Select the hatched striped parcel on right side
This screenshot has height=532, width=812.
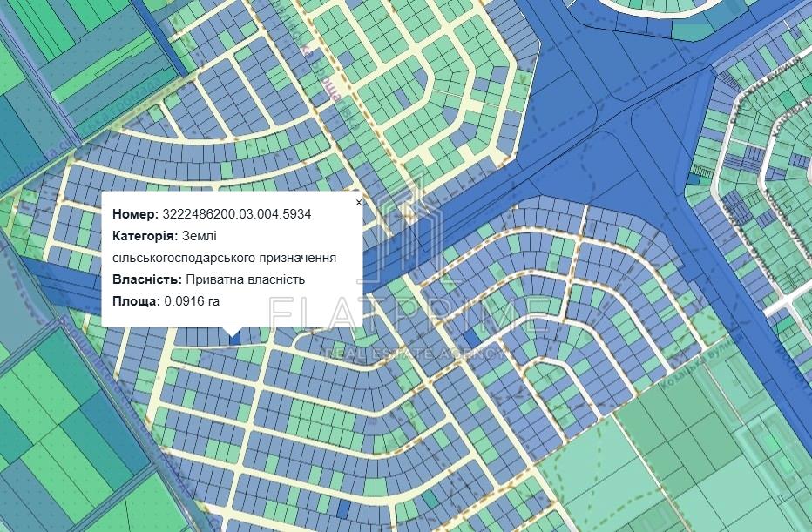[x=739, y=206]
